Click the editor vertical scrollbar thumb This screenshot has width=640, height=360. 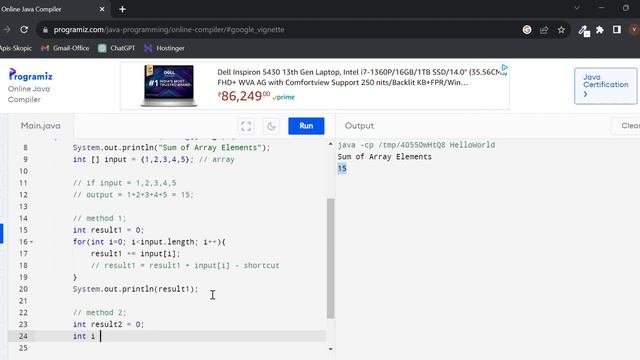pos(331,258)
